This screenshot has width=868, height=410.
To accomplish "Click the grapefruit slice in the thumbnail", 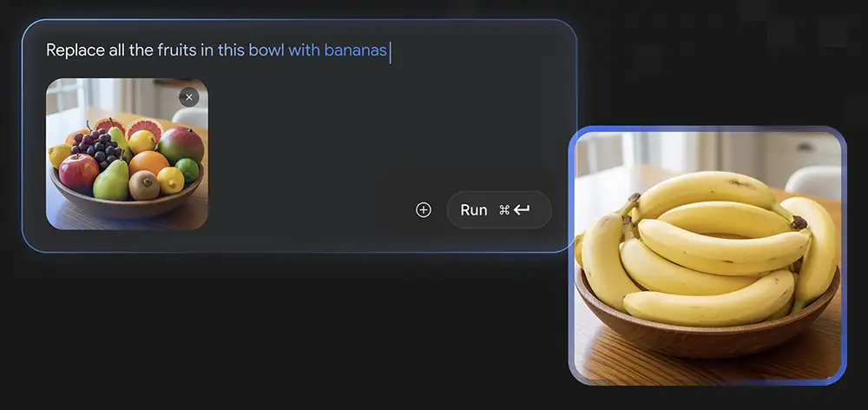I will 144,129.
